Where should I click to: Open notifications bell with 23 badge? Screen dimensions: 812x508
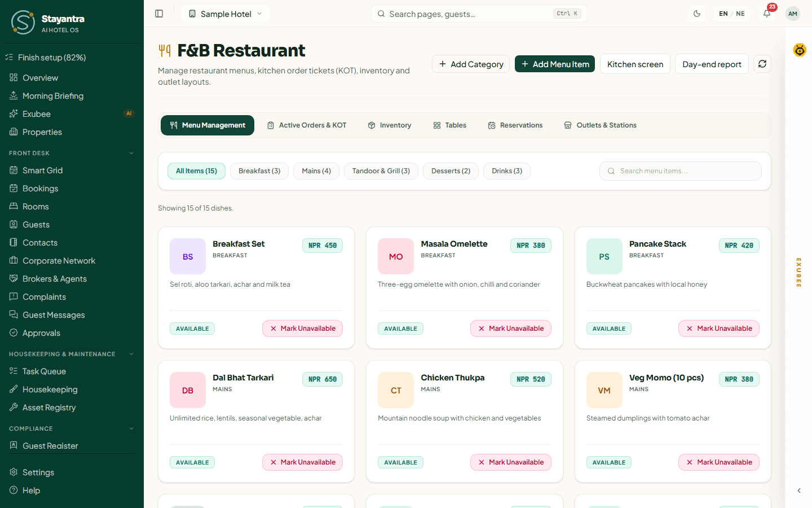(x=767, y=14)
